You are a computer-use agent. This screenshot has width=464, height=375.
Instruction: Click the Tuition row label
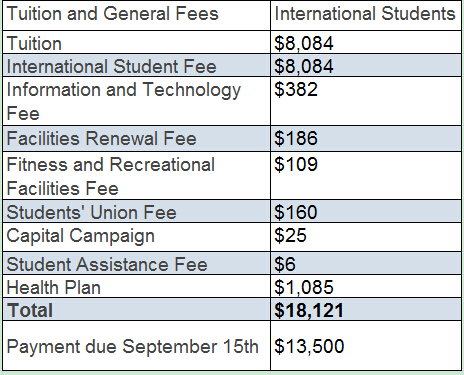[34, 43]
